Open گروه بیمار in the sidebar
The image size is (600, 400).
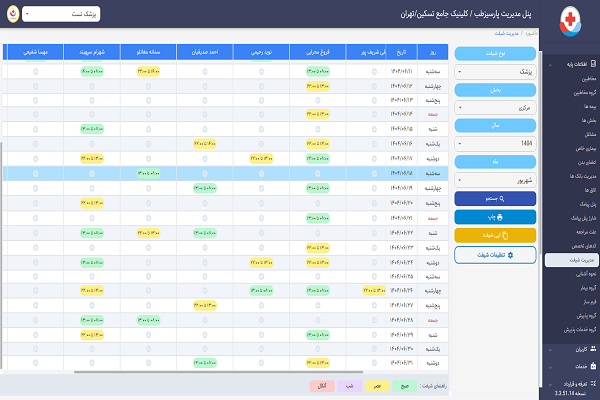(x=588, y=288)
